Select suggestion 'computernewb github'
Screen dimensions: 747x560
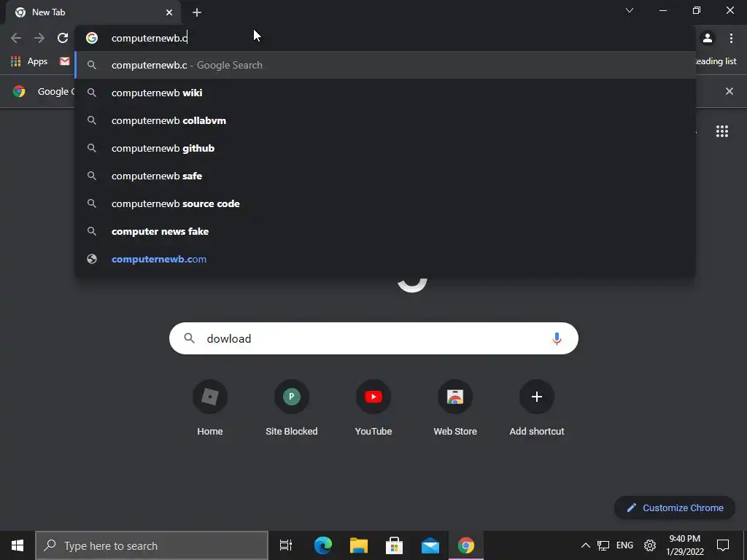coord(385,148)
